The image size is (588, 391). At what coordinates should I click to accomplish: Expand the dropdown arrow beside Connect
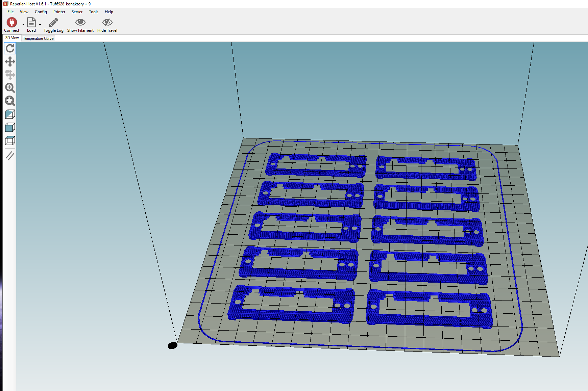23,25
